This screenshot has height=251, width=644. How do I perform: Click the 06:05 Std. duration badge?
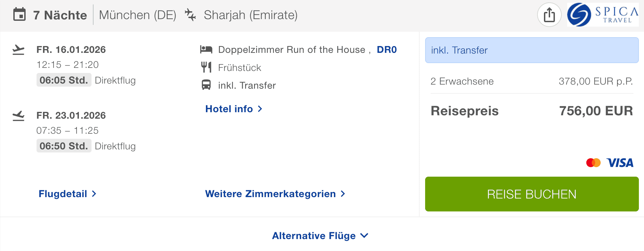coord(64,80)
